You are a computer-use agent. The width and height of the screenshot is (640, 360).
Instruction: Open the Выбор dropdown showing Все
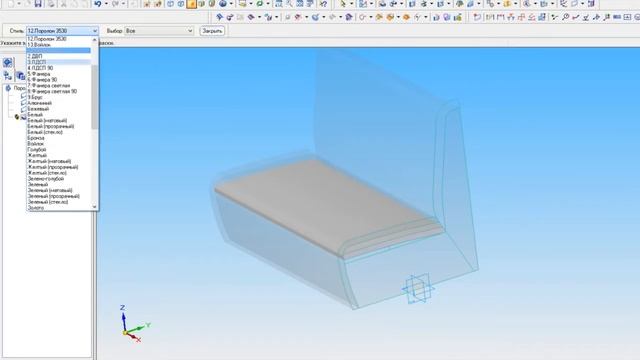[159, 31]
